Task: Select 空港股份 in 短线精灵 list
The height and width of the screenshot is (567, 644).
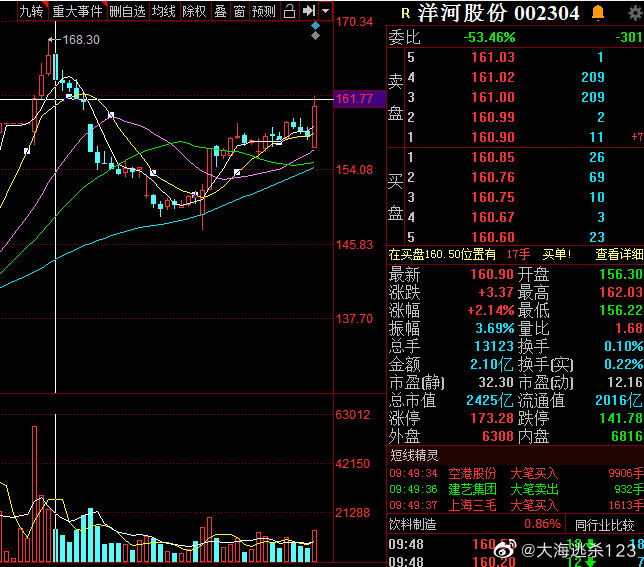Action: (472, 473)
